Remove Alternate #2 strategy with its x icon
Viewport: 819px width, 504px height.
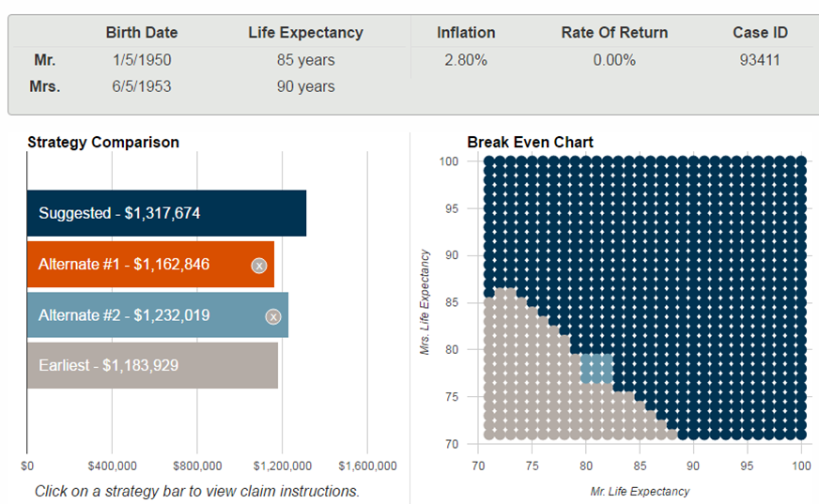273,316
